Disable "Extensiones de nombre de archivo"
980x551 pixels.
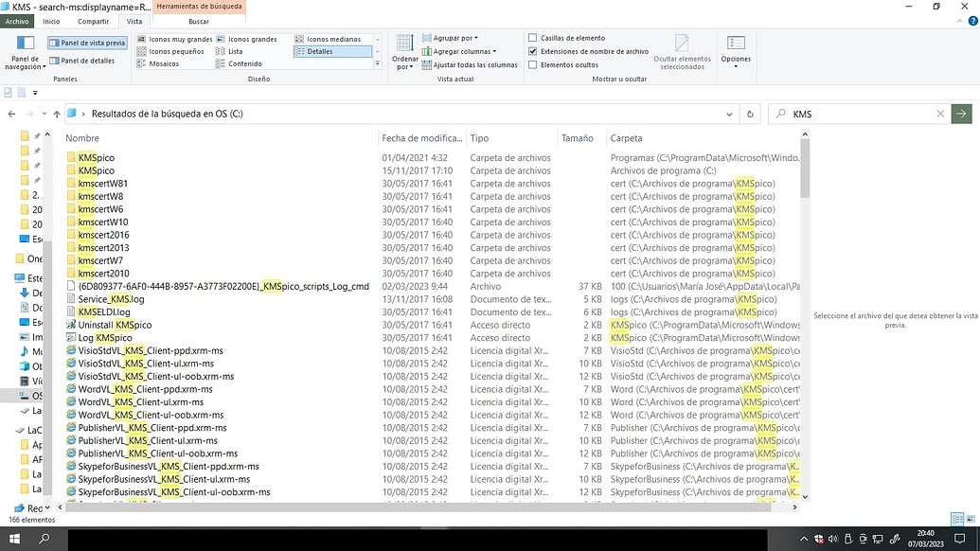533,51
